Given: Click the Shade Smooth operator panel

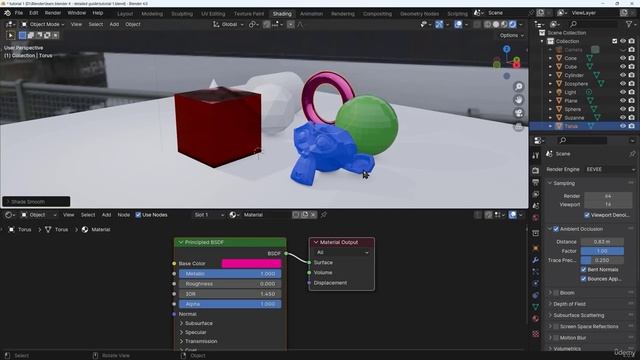Looking at the screenshot, I should [36, 202].
